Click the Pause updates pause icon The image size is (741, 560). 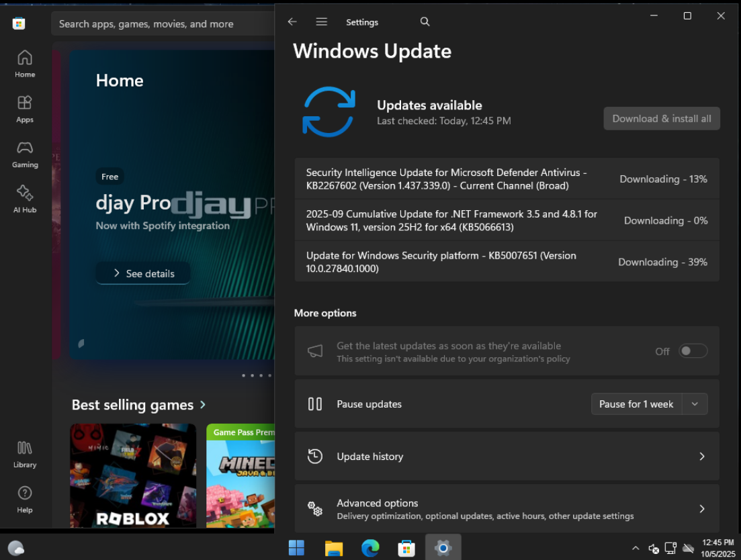tap(314, 404)
